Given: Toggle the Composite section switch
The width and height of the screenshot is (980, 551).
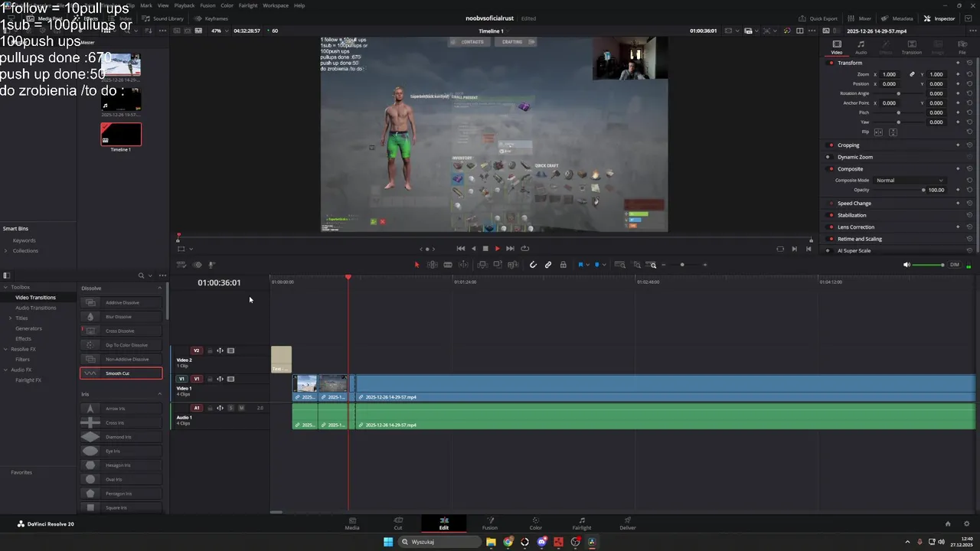Looking at the screenshot, I should tap(831, 168).
